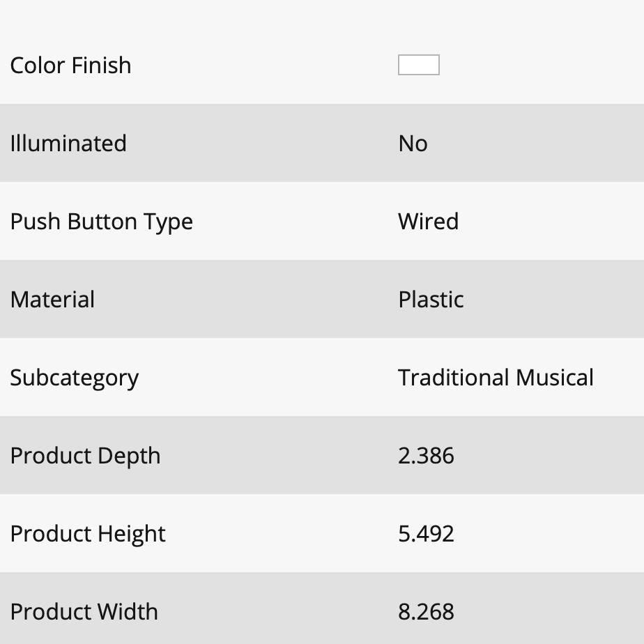Select the Color Finish label
Image resolution: width=644 pixels, height=644 pixels.
pos(70,65)
